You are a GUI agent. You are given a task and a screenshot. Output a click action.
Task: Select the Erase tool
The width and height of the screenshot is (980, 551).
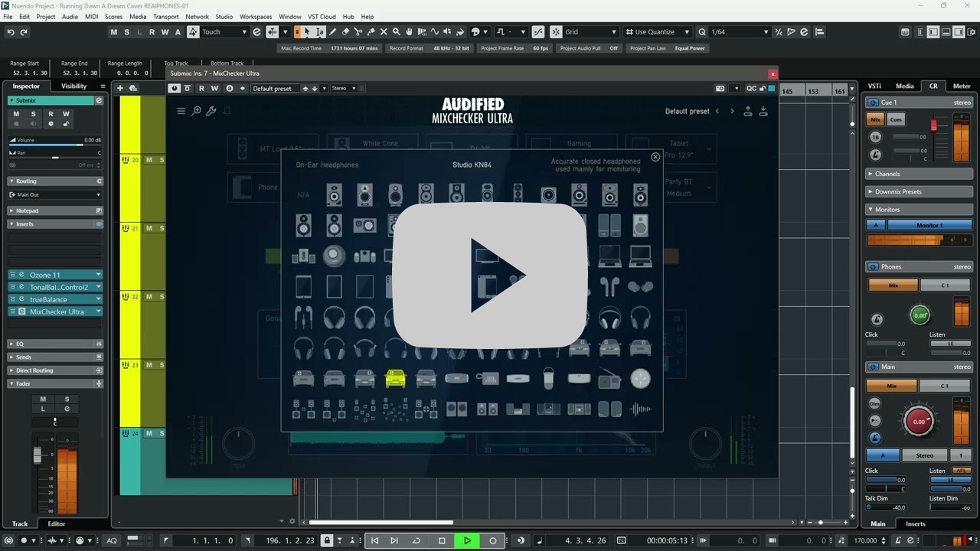[345, 32]
